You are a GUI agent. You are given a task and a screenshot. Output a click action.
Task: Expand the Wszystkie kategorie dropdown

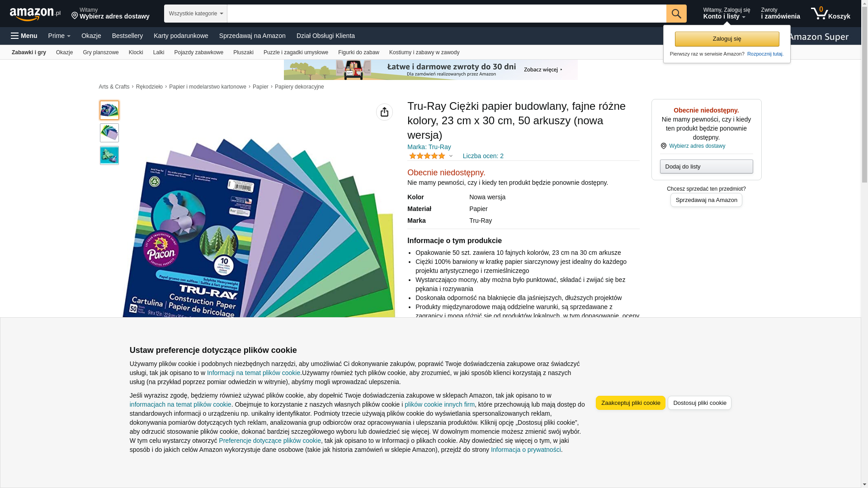(x=196, y=14)
